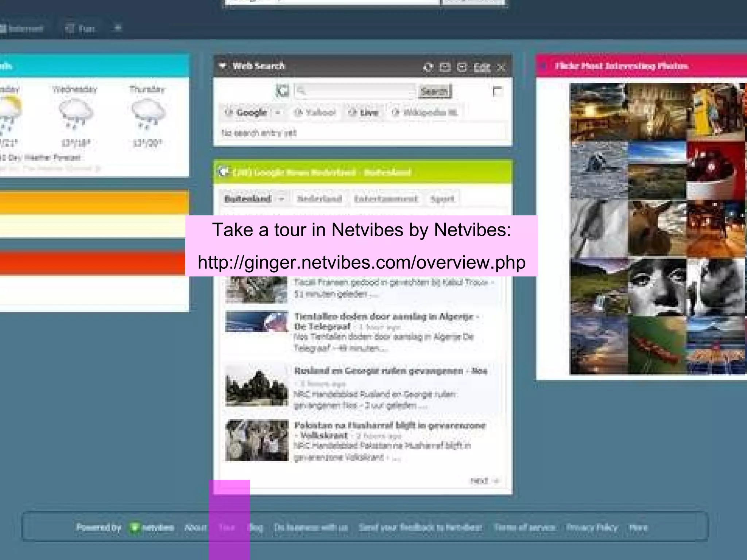Open Rusland en Georgië gevangenen headline
Screen dimensions: 747x560
[391, 371]
